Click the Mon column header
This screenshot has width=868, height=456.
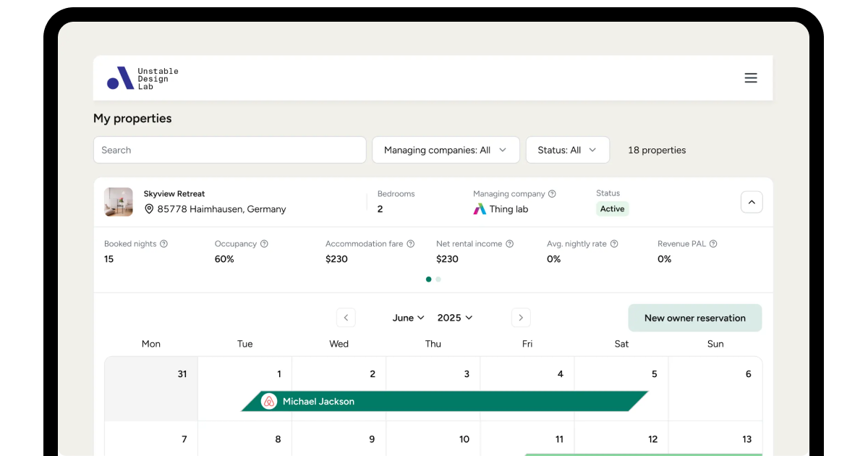[x=151, y=344]
